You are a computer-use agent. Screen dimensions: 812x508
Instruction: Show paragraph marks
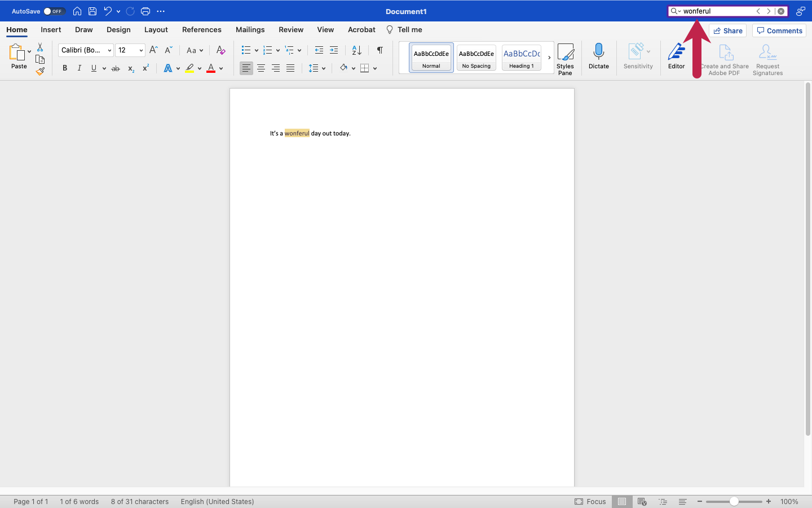click(x=379, y=50)
